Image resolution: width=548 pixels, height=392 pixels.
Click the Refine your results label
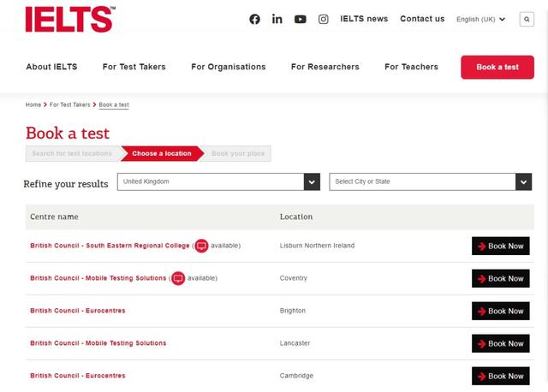[66, 184]
